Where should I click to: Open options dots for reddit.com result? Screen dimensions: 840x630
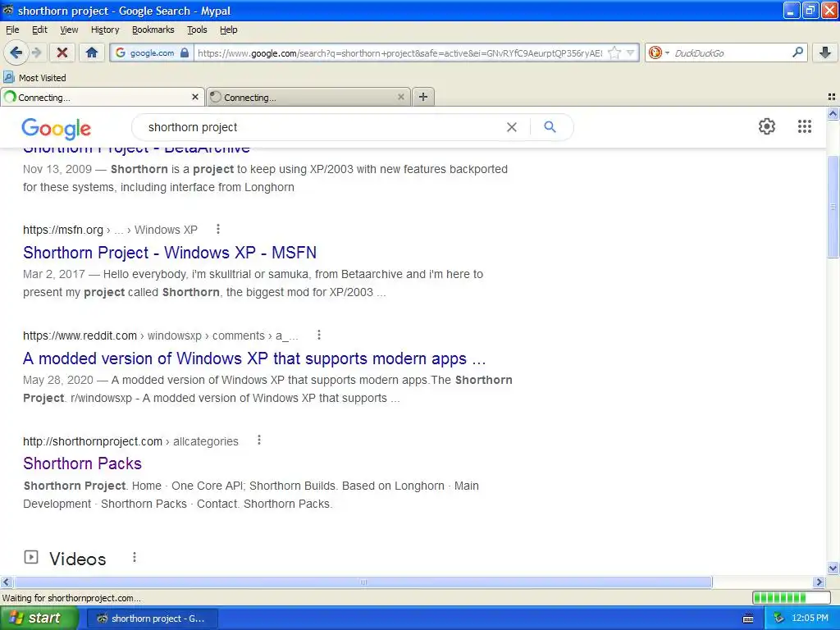click(x=319, y=335)
